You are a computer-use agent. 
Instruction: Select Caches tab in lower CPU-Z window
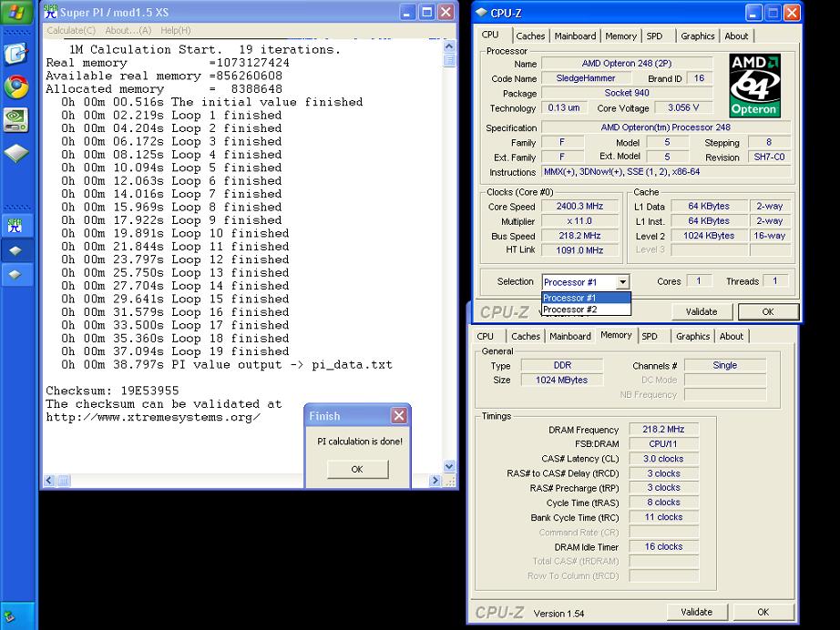tap(526, 336)
